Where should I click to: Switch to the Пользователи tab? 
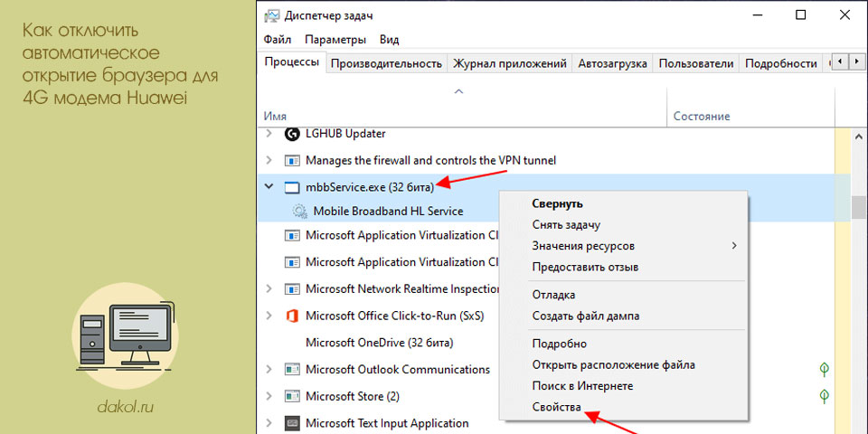click(x=696, y=63)
